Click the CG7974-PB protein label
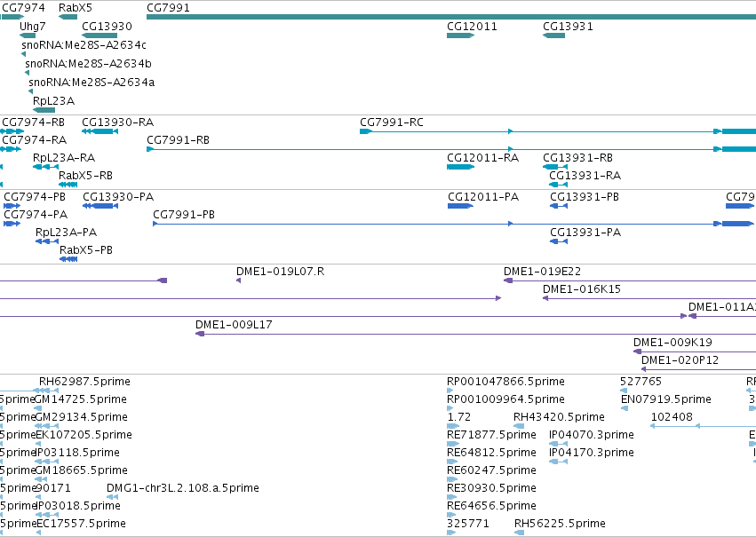The image size is (756, 537). pos(35,197)
